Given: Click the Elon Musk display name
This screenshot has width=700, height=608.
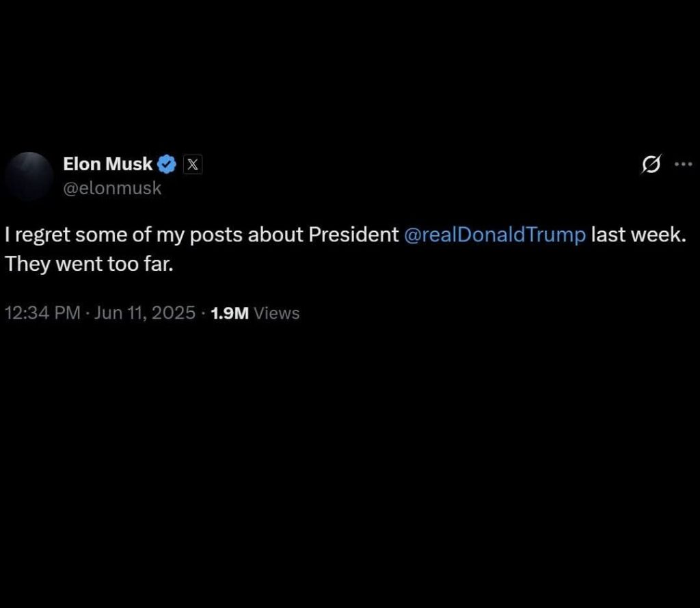Looking at the screenshot, I should point(108,164).
